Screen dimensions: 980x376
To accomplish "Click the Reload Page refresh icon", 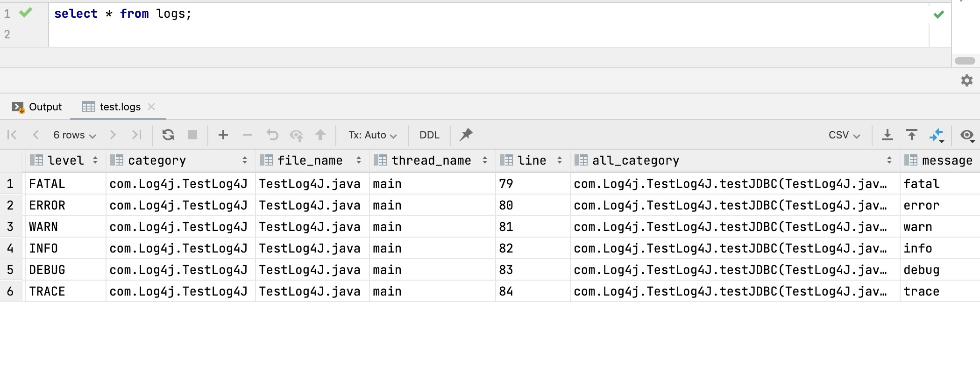I will [x=168, y=135].
